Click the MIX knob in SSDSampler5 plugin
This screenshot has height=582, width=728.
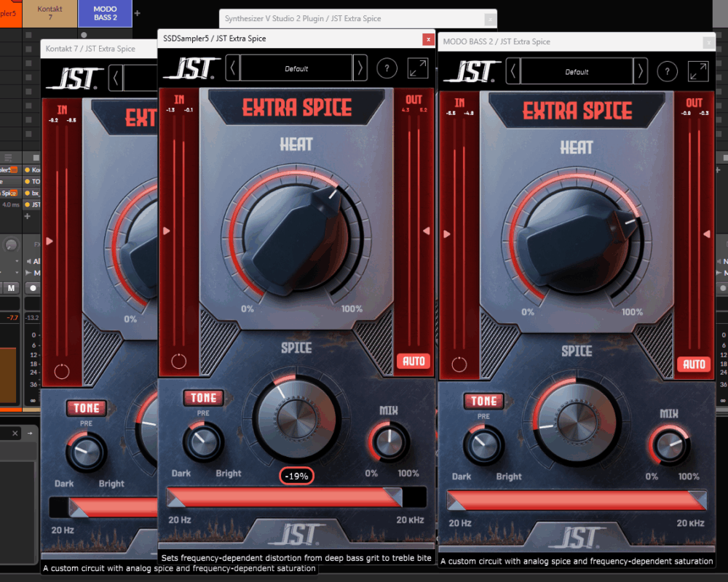coord(389,442)
